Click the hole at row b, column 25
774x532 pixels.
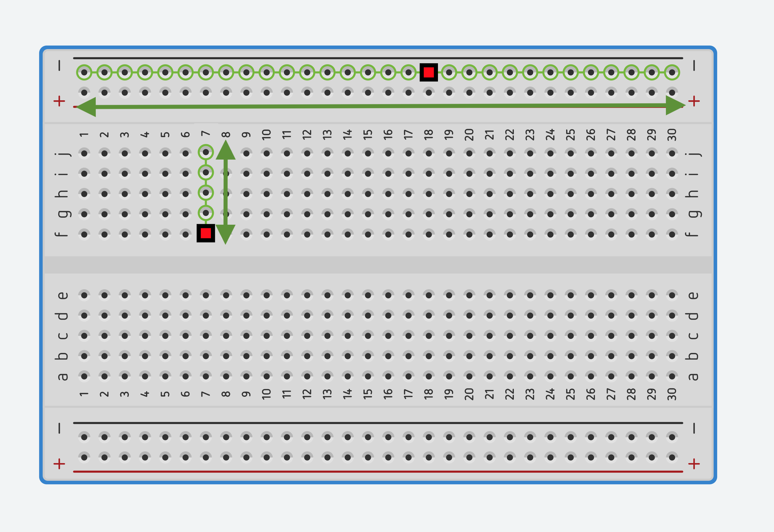click(x=571, y=356)
